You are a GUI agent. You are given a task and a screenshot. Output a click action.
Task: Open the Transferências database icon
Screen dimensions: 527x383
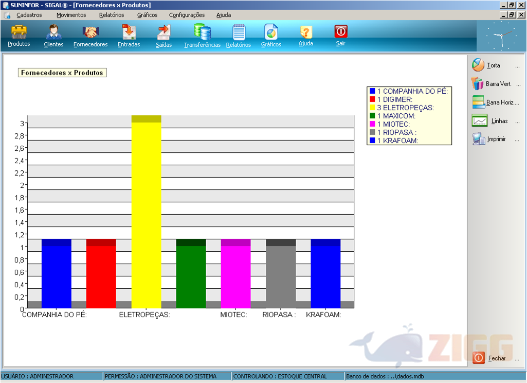click(202, 32)
